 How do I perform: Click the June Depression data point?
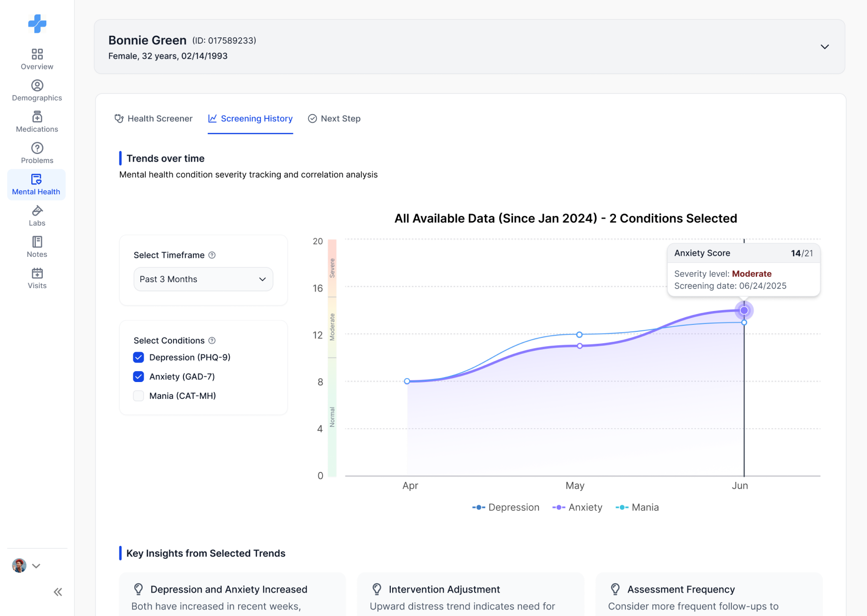[744, 322]
